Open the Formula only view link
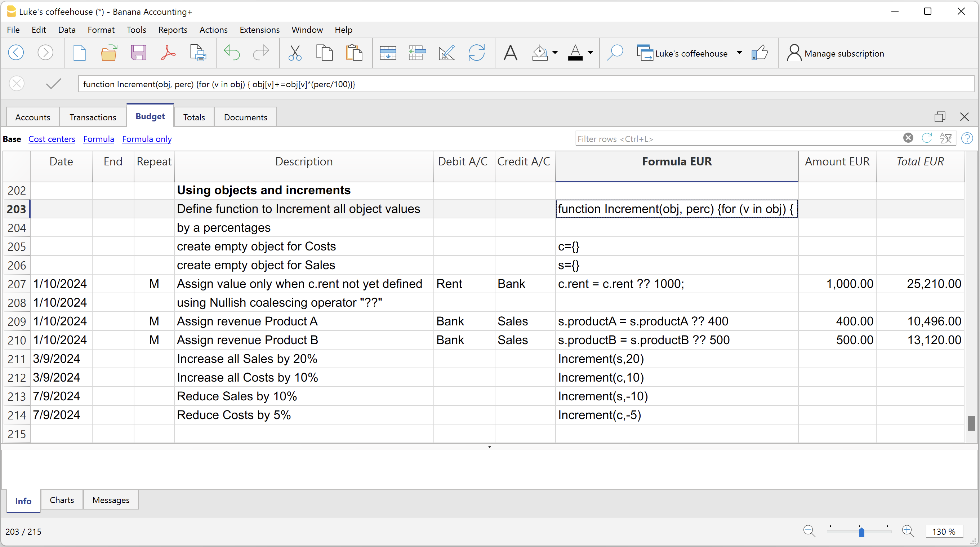This screenshot has width=980, height=547. pyautogui.click(x=147, y=139)
